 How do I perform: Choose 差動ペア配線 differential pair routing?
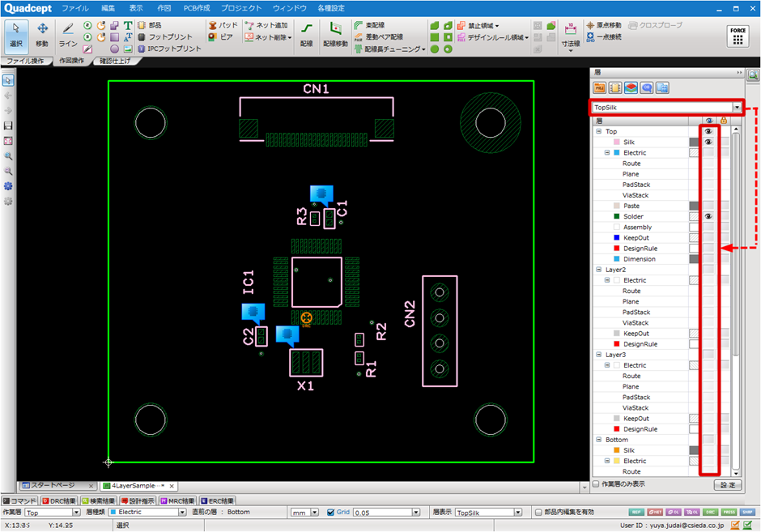[379, 37]
